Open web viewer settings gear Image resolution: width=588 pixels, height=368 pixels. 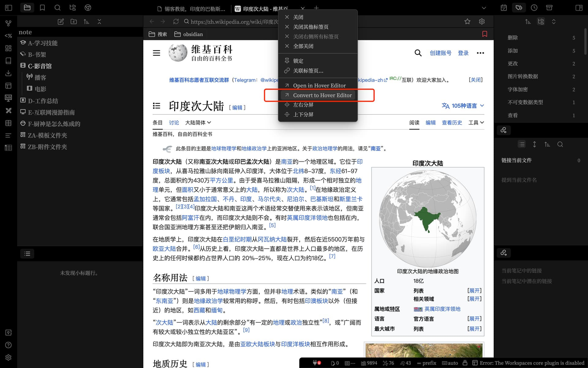482,21
